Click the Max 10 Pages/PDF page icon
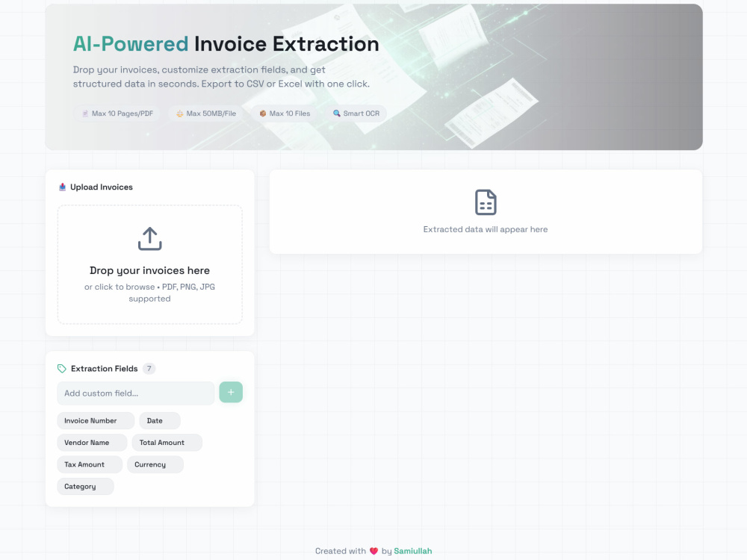This screenshot has height=560, width=747. click(x=85, y=113)
